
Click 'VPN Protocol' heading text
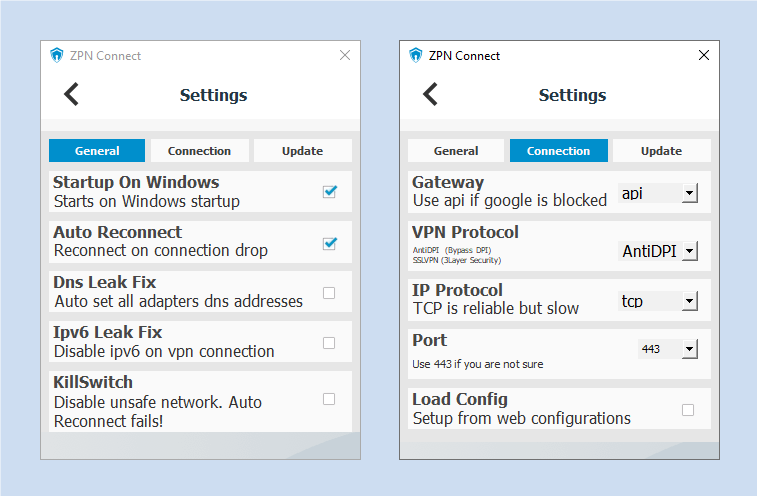465,232
